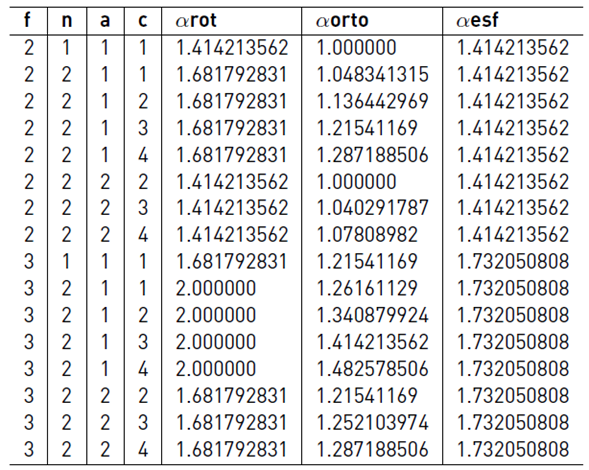Click αorto value 1.482578506
The image size is (589, 470).
[373, 369]
